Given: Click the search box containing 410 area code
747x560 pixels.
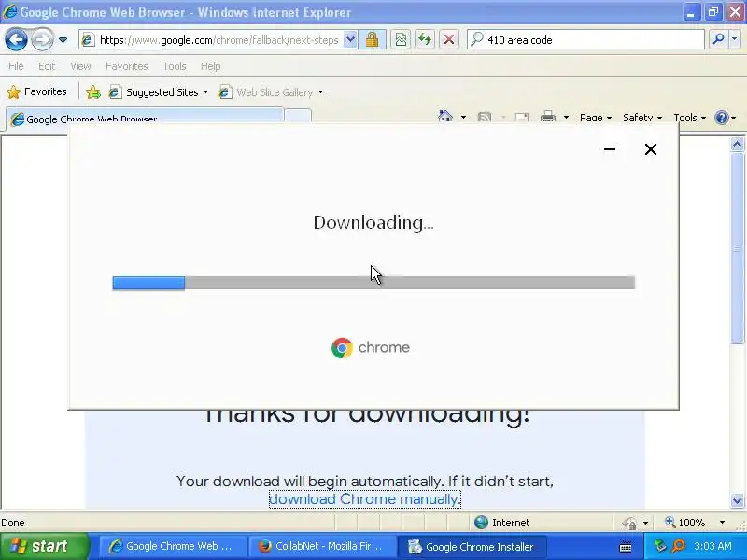Looking at the screenshot, I should (x=585, y=39).
